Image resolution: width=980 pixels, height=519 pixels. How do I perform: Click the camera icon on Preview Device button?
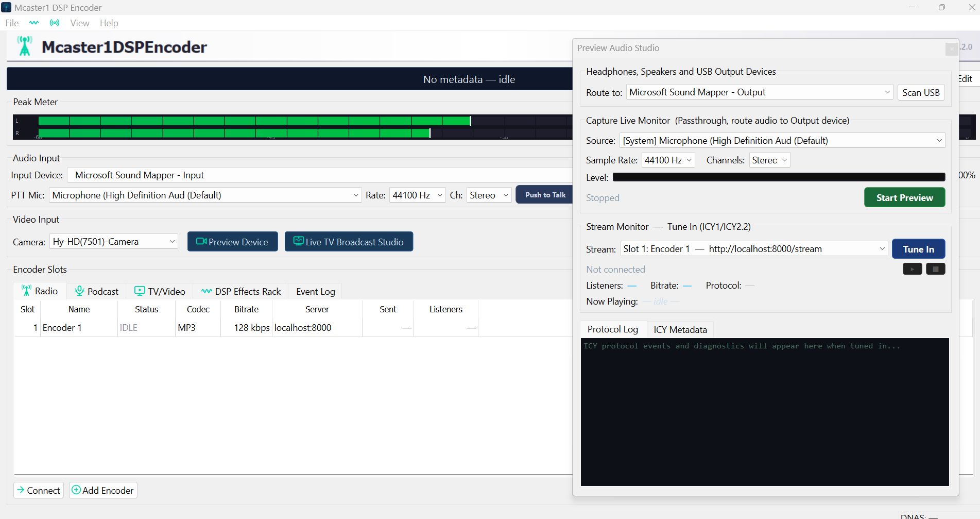click(x=201, y=241)
